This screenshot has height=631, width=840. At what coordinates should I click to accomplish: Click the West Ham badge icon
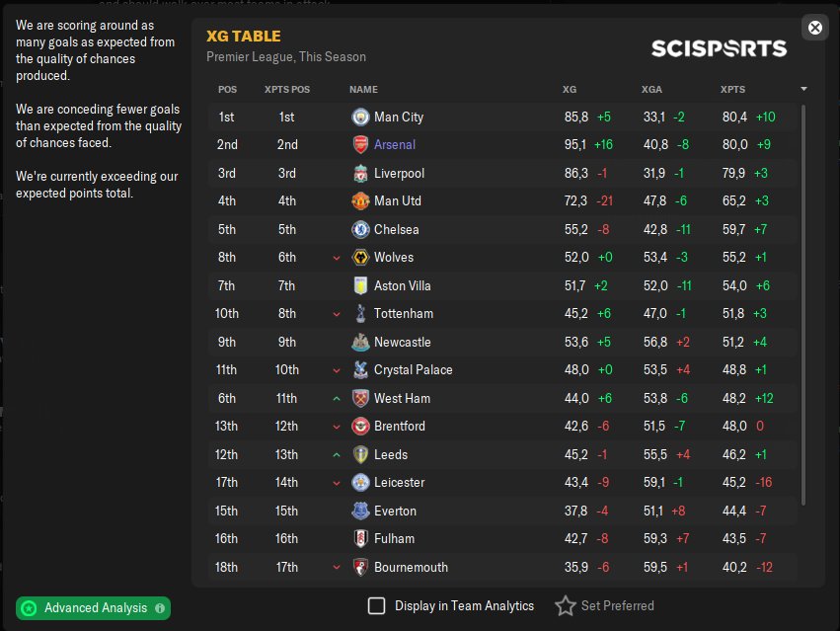360,399
